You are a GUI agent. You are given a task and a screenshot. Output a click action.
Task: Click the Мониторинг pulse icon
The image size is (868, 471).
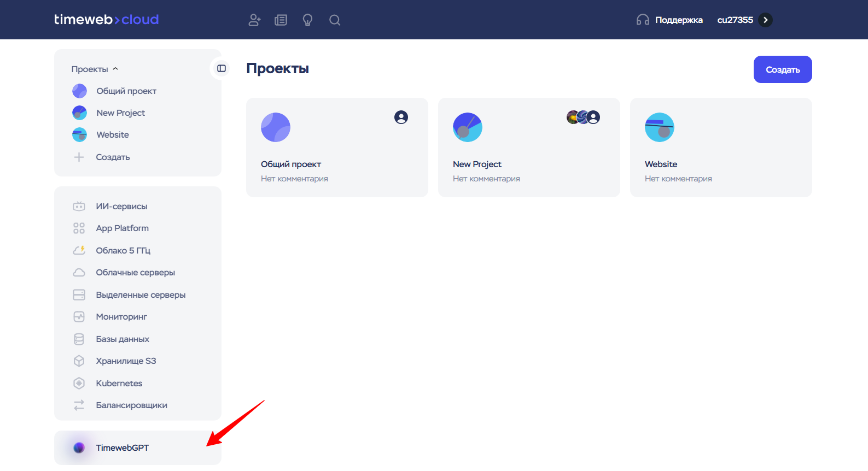[x=79, y=316]
